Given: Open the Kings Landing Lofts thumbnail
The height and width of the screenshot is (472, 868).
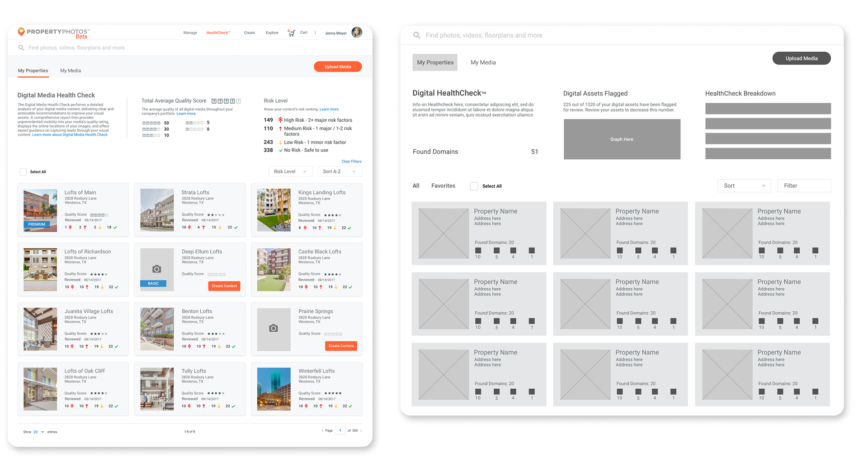Looking at the screenshot, I should pos(274,210).
